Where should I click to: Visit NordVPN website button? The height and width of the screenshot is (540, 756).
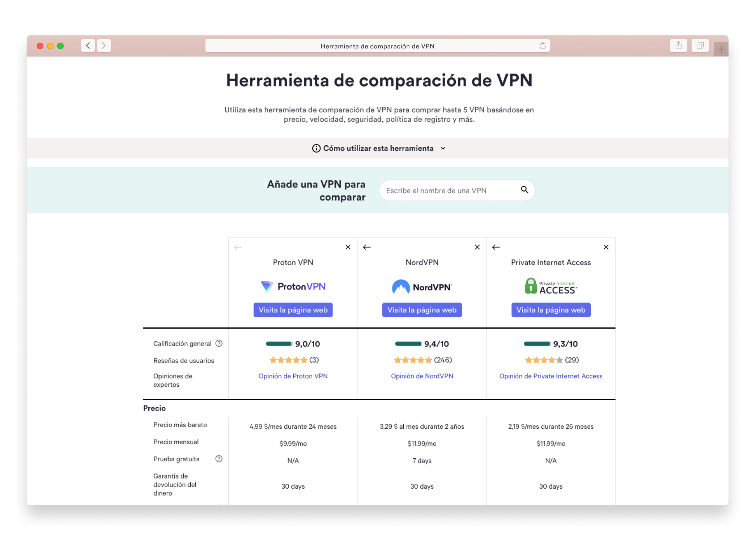[422, 310]
